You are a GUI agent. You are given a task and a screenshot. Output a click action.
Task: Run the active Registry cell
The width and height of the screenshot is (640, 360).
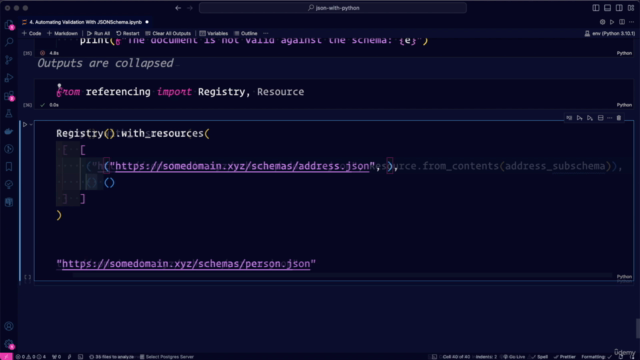coord(25,124)
